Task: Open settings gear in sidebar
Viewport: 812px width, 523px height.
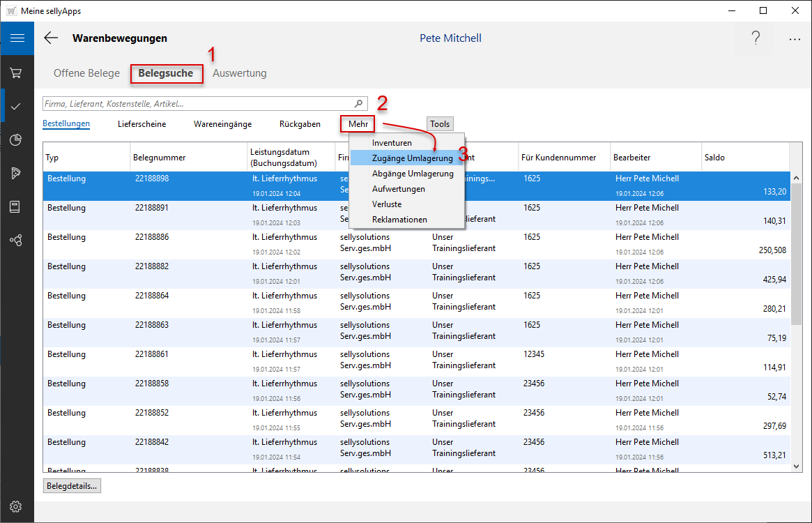Action: pos(16,506)
